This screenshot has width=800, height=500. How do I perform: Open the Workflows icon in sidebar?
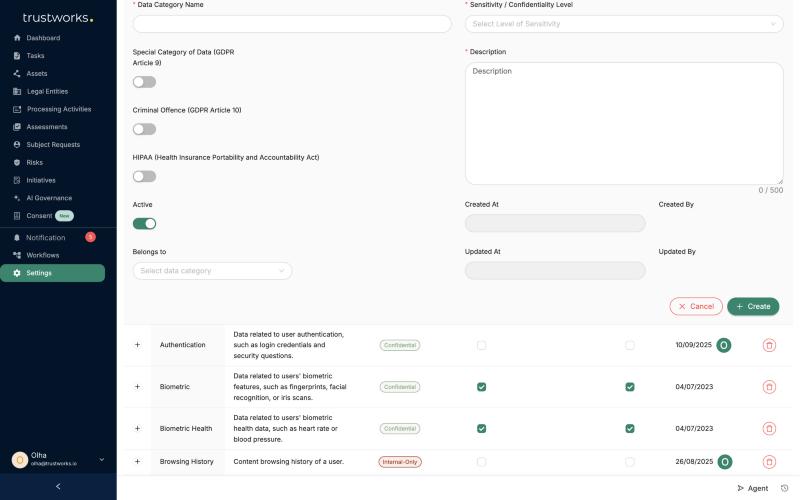point(17,255)
